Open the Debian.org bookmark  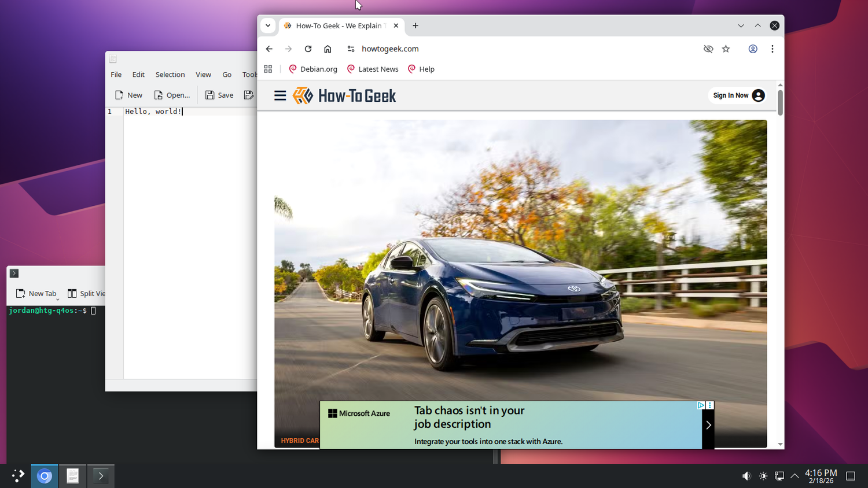(313, 69)
